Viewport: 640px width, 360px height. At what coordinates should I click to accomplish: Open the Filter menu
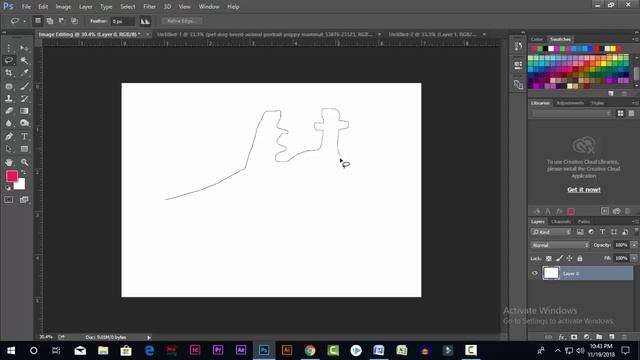(149, 7)
